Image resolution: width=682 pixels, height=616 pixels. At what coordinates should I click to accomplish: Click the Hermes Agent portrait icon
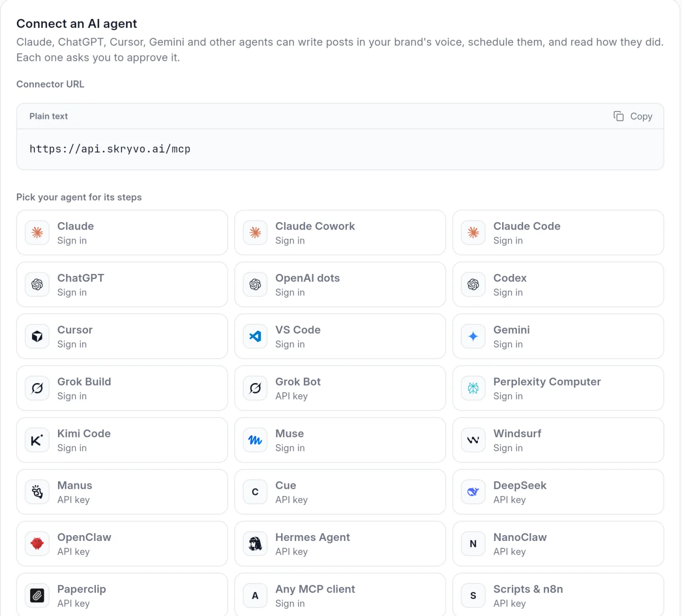[255, 544]
